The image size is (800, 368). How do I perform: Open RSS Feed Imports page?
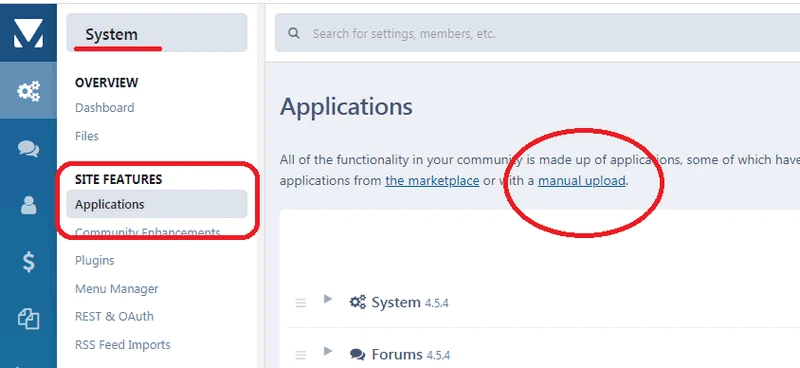(122, 345)
